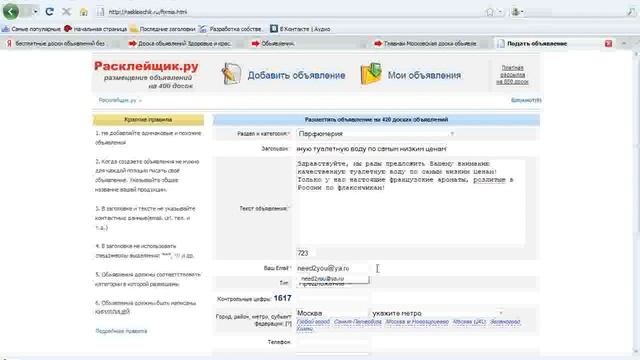Open the Платная рассылка link
The image size is (640, 360).
[x=512, y=75]
